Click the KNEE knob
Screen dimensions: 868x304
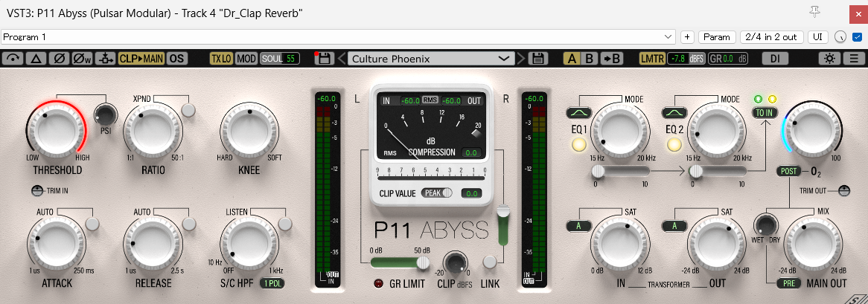(x=249, y=130)
